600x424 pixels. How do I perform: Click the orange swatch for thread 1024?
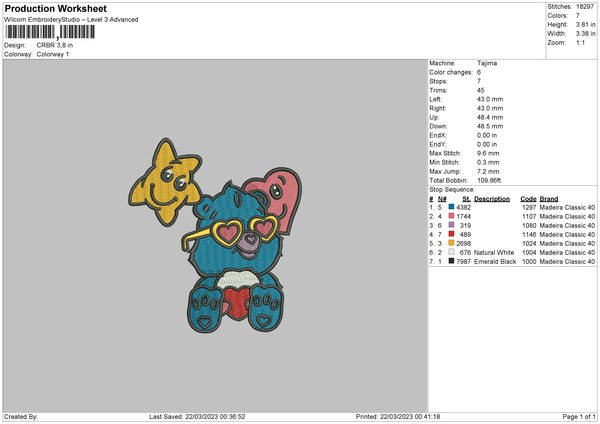tap(451, 243)
